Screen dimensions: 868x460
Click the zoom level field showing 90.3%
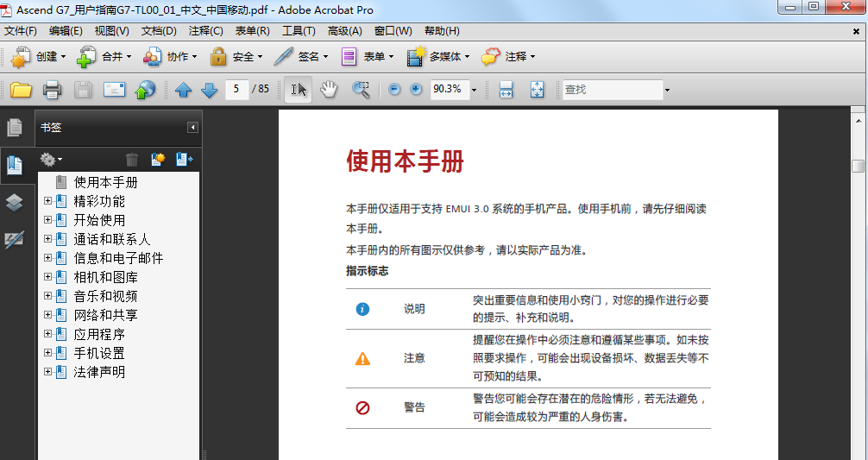click(x=450, y=89)
